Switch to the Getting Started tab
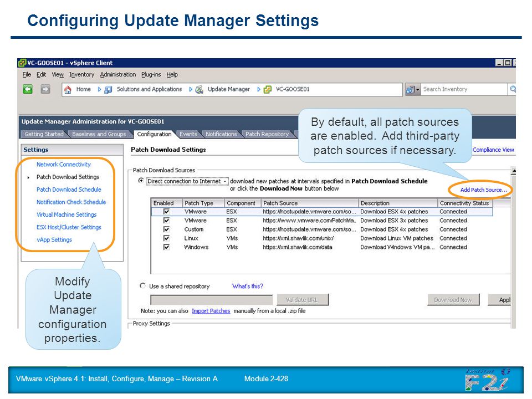 point(44,134)
